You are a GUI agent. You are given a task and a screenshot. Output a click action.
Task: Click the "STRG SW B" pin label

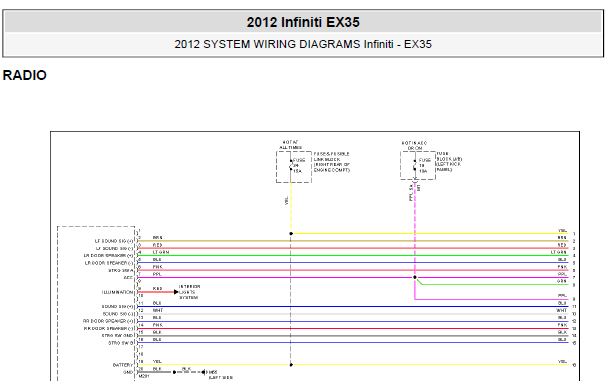pos(121,343)
